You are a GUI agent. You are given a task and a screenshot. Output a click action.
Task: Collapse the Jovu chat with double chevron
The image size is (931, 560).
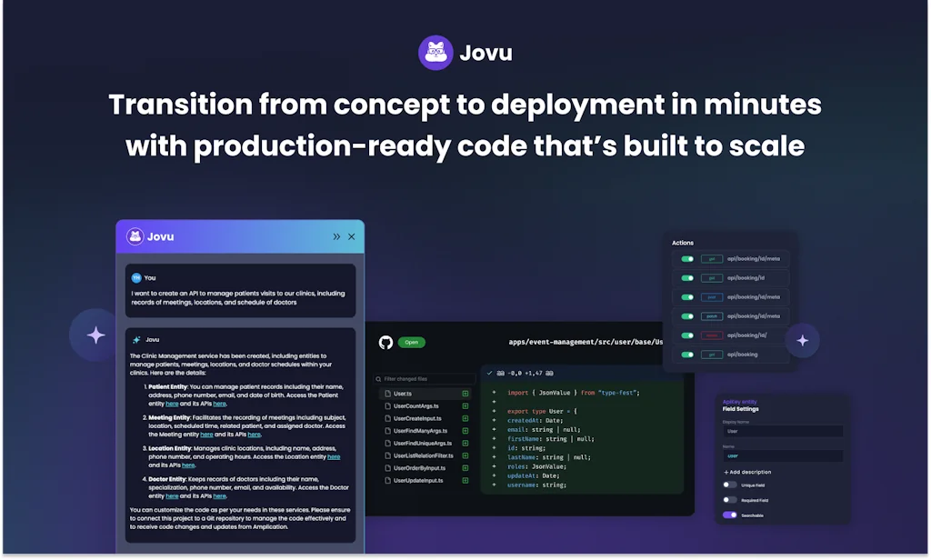click(x=336, y=236)
